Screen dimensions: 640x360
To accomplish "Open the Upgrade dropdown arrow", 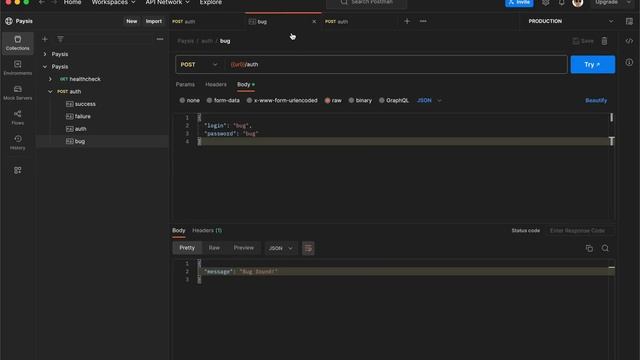I will [629, 2].
